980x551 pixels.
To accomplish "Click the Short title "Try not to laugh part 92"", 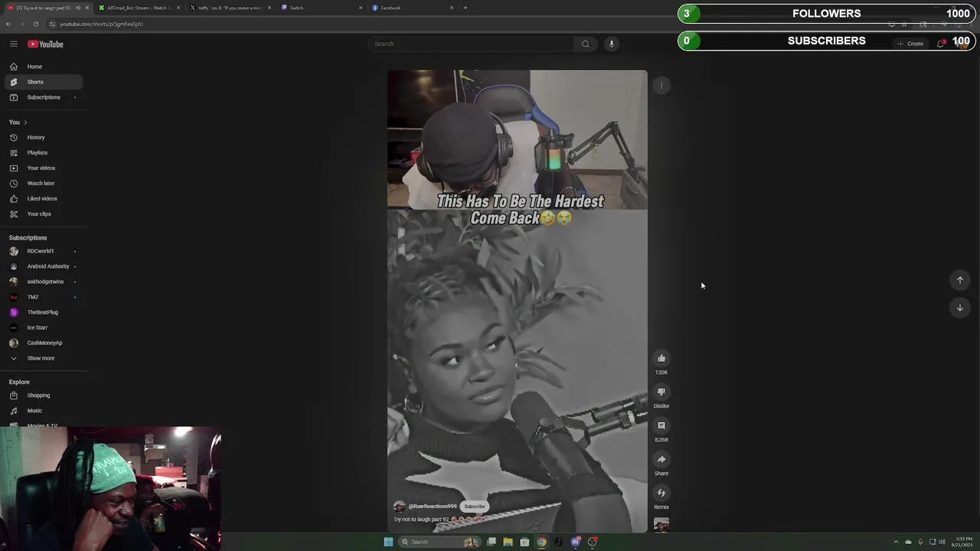I will click(421, 520).
